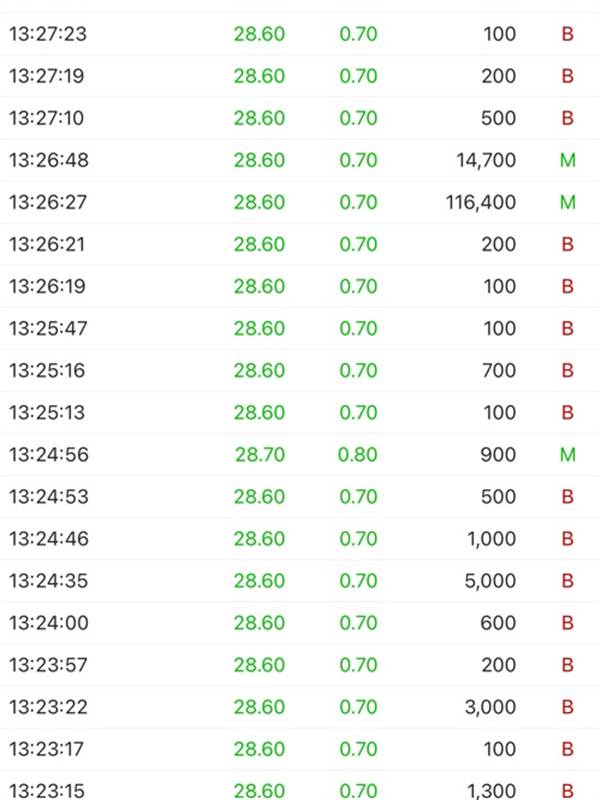Tap the M marker on the 900-volume row

(x=567, y=455)
